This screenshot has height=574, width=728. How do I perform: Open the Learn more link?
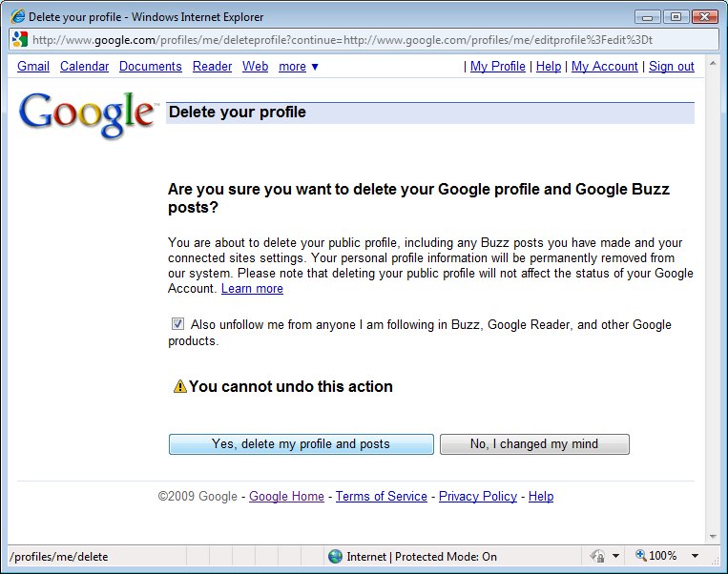pos(252,288)
